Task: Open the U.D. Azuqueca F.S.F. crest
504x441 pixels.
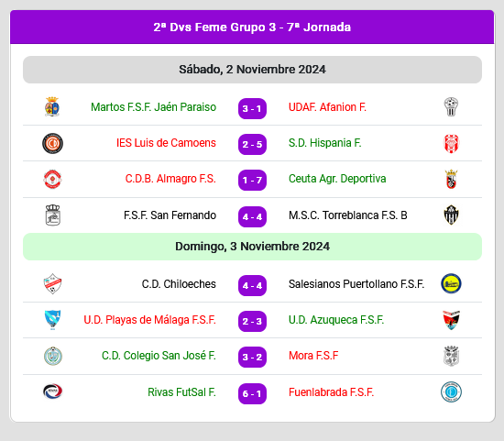Action: click(451, 320)
